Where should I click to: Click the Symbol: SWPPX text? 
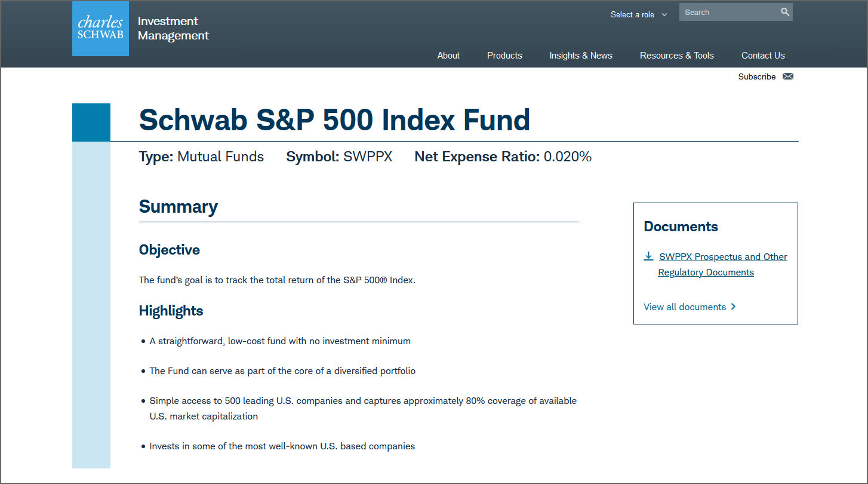[339, 157]
